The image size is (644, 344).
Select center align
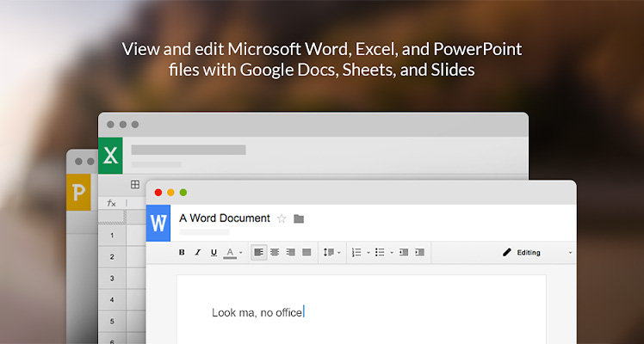click(x=275, y=253)
